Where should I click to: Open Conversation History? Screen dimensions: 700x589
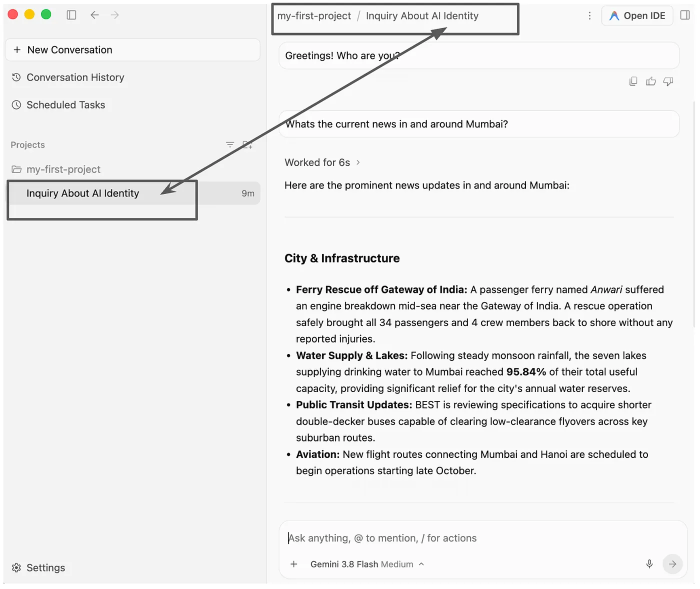(68, 77)
